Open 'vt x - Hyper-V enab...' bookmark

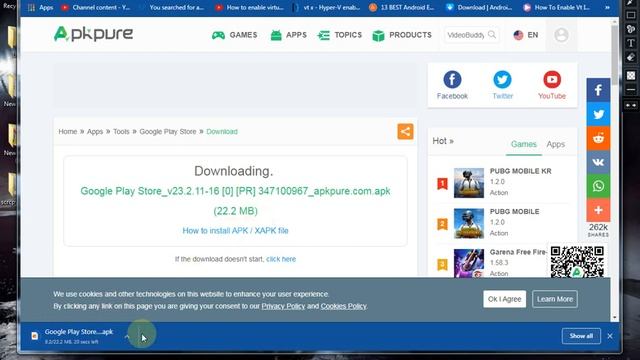pyautogui.click(x=327, y=7)
